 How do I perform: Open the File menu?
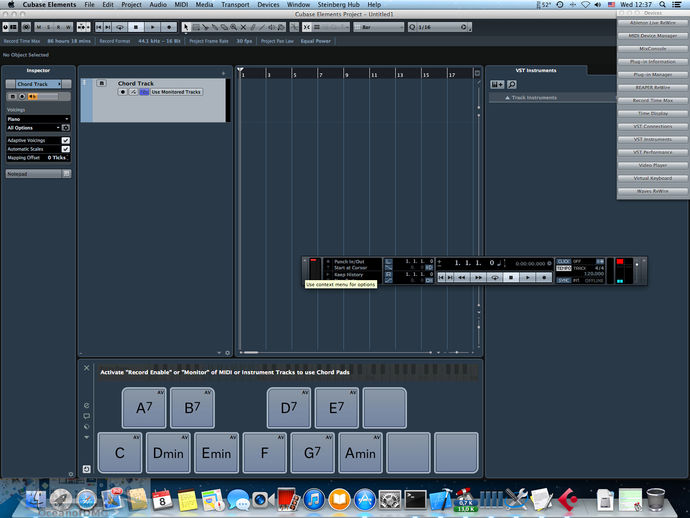(89, 4)
